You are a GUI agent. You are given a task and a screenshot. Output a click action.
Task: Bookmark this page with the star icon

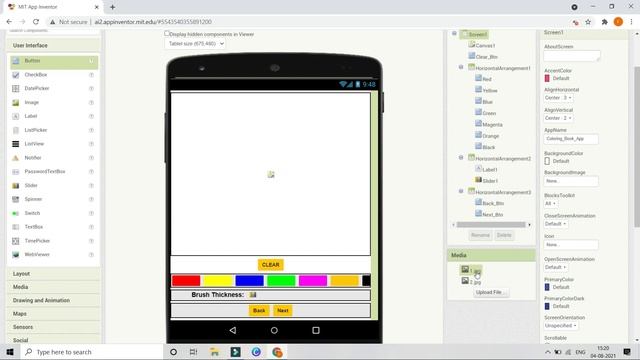(588, 22)
